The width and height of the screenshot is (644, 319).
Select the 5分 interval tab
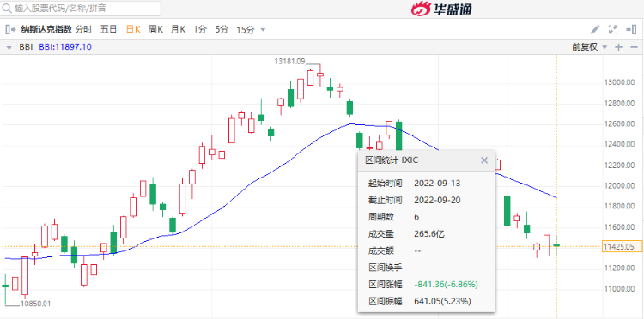(x=222, y=29)
